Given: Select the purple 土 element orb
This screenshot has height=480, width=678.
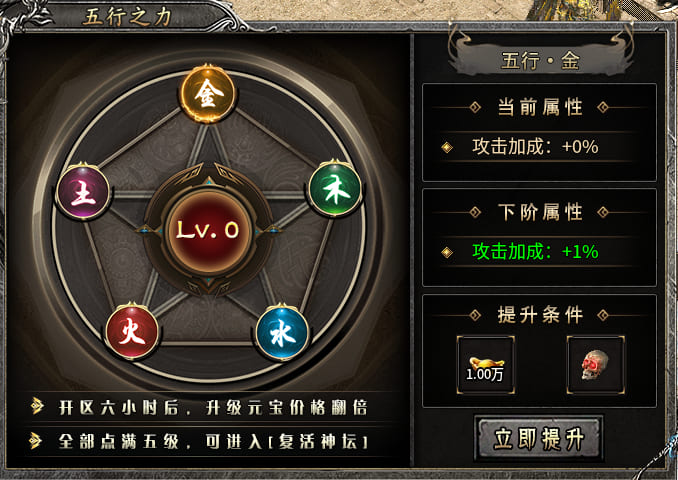Looking at the screenshot, I should pyautogui.click(x=83, y=191).
